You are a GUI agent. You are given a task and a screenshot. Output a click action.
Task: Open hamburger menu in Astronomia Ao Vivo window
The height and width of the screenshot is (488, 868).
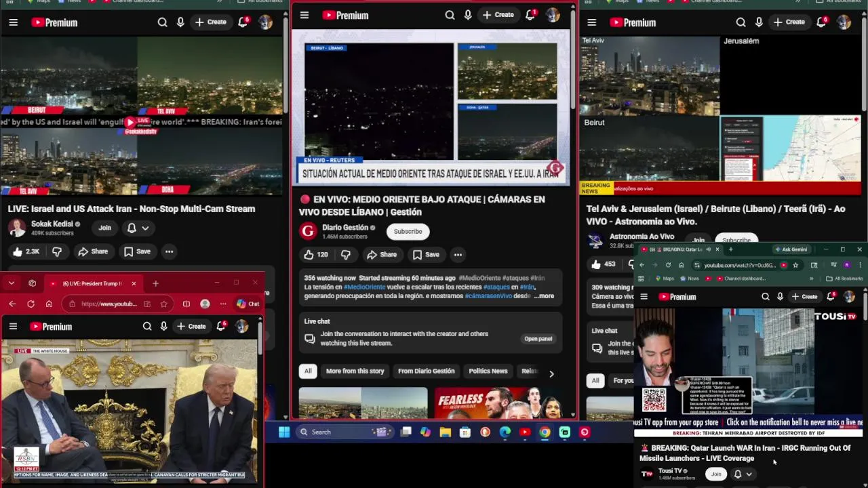591,22
